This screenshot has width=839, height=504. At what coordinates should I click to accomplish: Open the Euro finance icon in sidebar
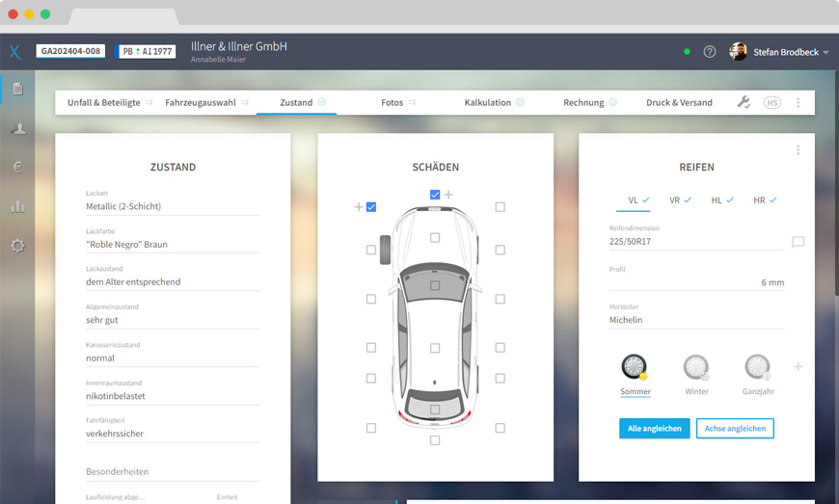pyautogui.click(x=17, y=167)
